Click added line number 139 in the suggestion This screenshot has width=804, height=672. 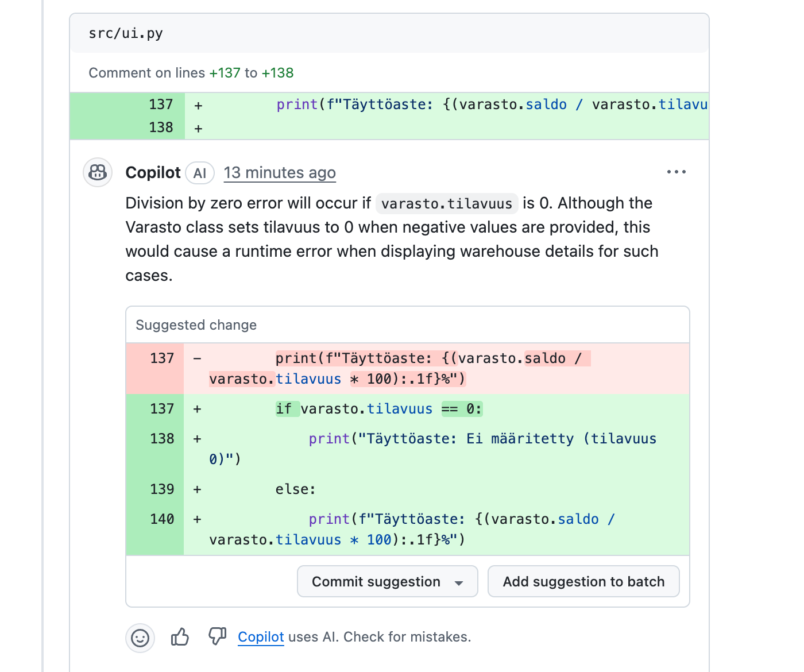[162, 489]
